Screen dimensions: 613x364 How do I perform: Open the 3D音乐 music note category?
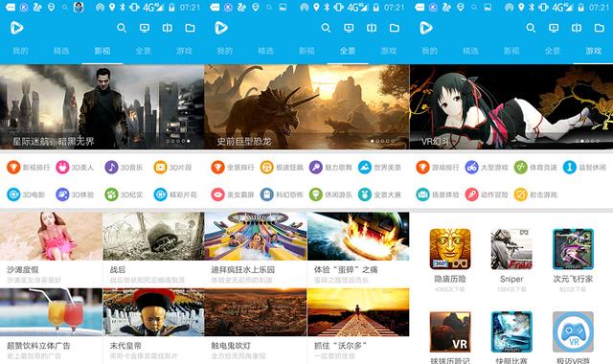pyautogui.click(x=111, y=168)
